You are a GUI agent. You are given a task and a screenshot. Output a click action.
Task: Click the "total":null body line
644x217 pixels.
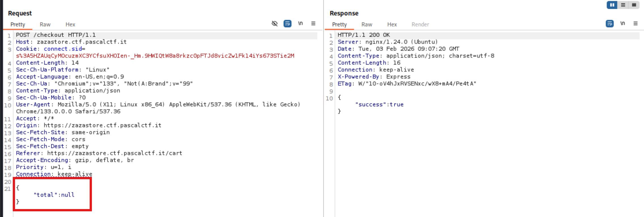coord(54,195)
